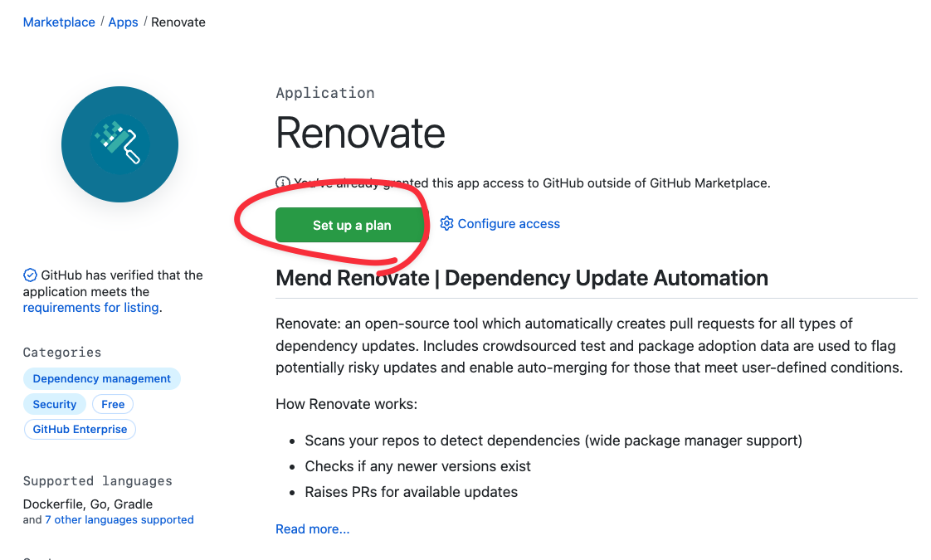Open the Configure access link
Image resolution: width=931 pixels, height=560 pixels.
(509, 224)
